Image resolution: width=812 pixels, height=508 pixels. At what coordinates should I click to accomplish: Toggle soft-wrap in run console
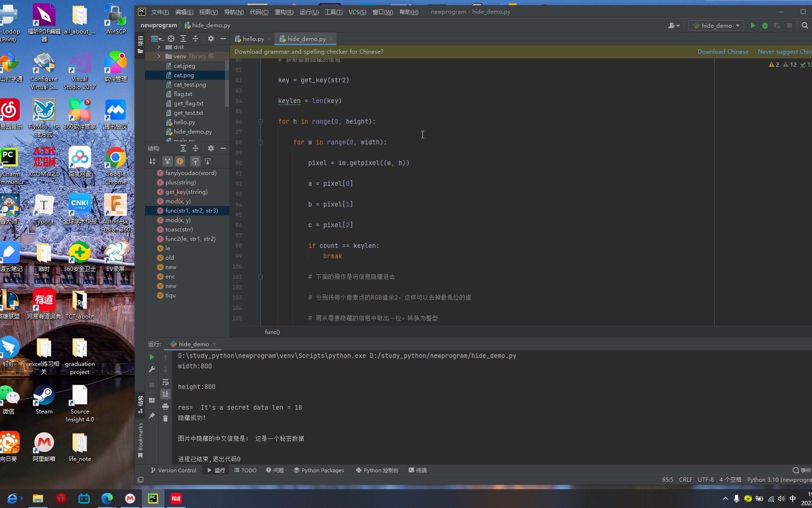(x=165, y=382)
